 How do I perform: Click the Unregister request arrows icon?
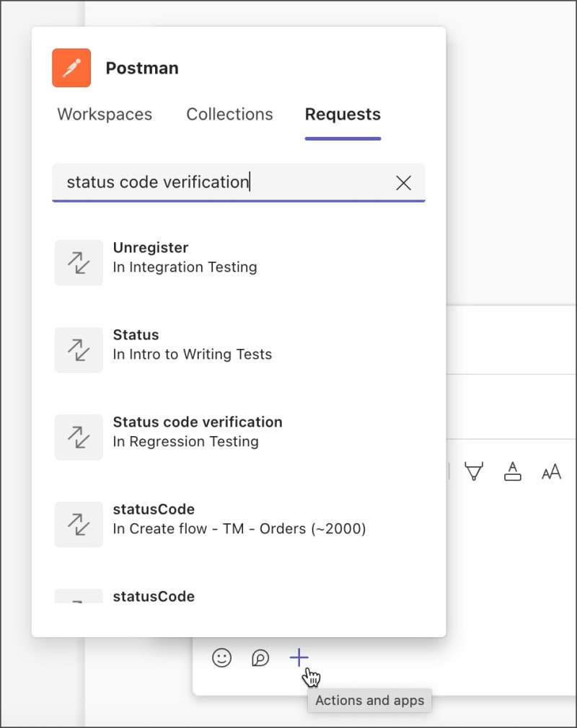click(x=79, y=262)
